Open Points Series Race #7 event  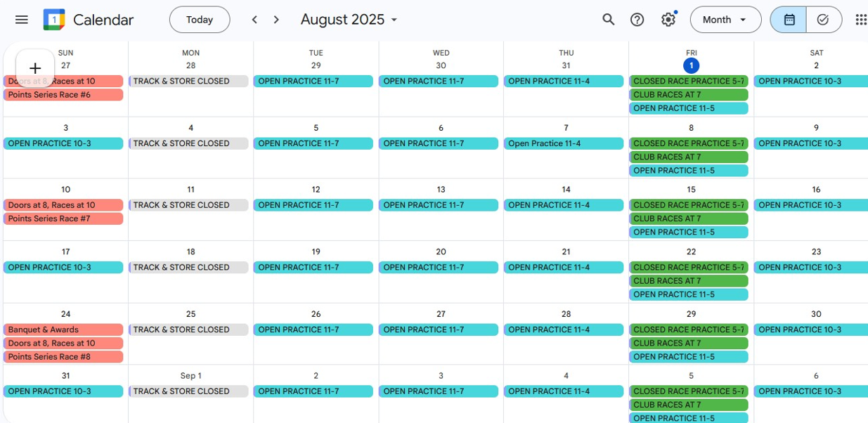63,219
